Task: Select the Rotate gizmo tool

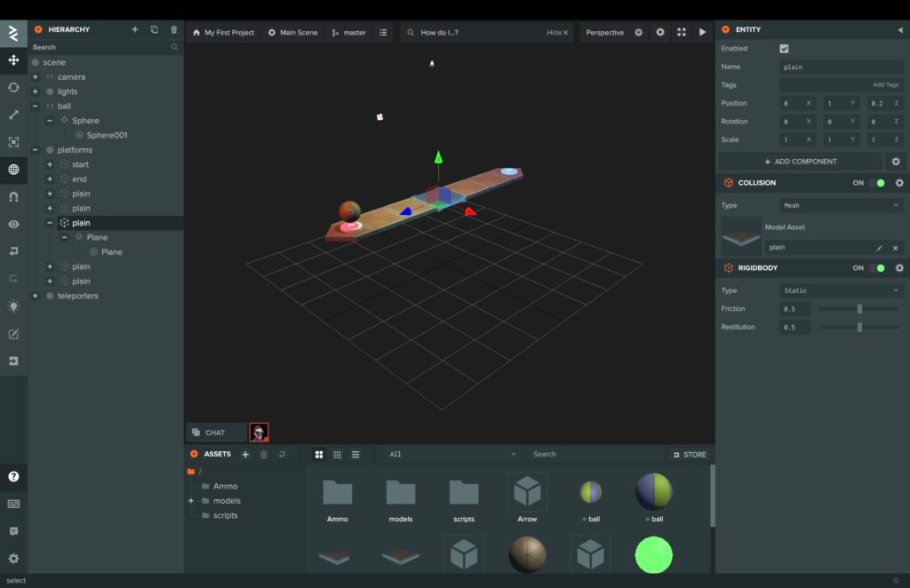Action: (13, 87)
